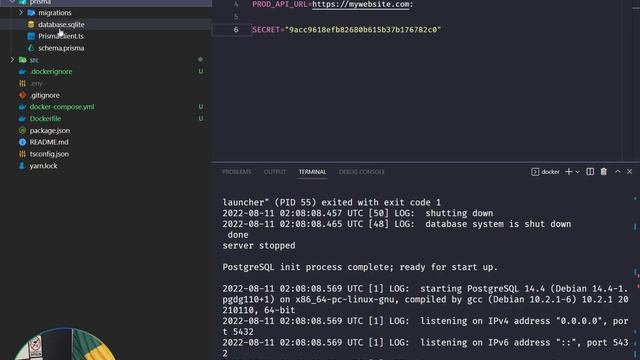This screenshot has width=640, height=360.
Task: Open .gitignore file
Action: click(44, 95)
